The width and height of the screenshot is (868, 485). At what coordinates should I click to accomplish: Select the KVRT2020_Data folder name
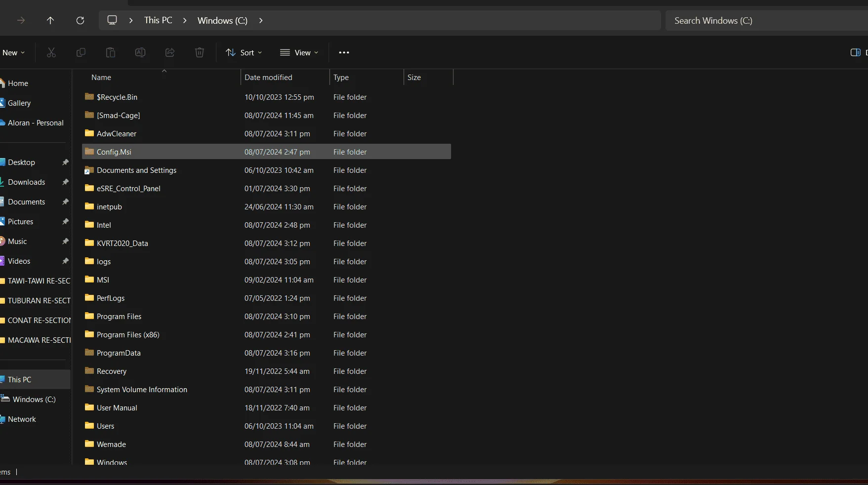click(x=123, y=243)
